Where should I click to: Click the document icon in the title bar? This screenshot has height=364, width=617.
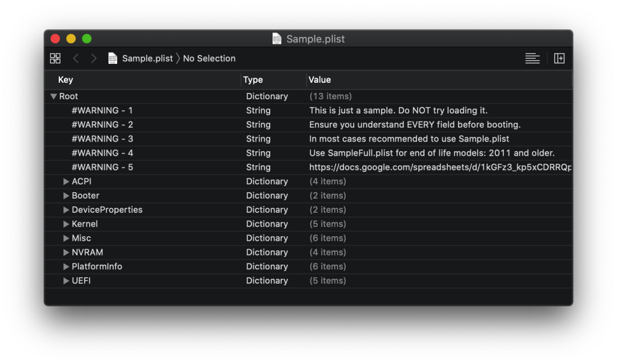pos(277,39)
